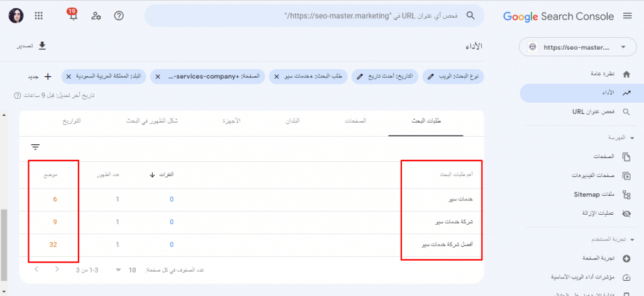Click the Google Search Console logo

(x=558, y=16)
